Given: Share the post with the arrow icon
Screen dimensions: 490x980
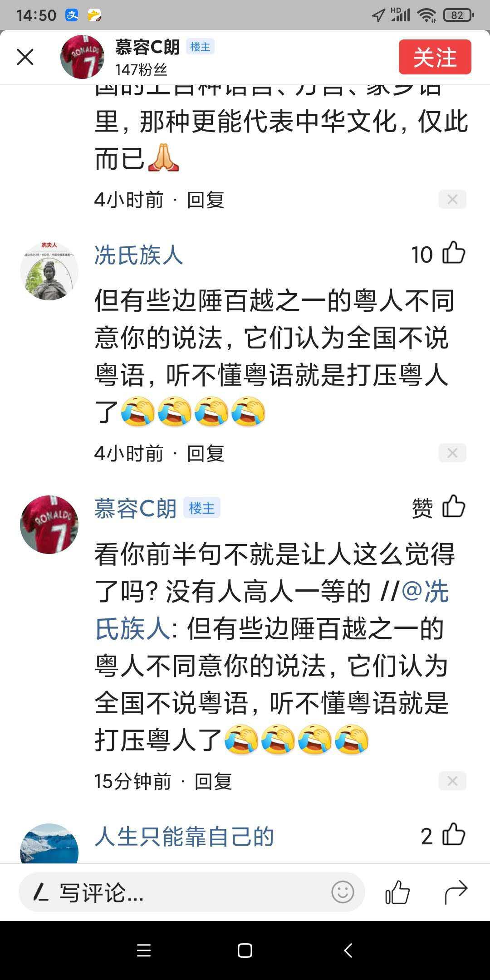Looking at the screenshot, I should coord(456,892).
